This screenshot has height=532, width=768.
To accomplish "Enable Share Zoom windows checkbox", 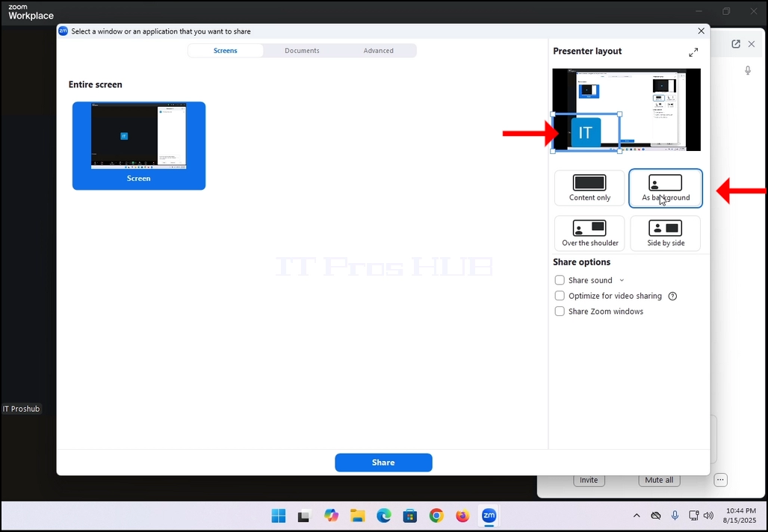I will pyautogui.click(x=560, y=312).
